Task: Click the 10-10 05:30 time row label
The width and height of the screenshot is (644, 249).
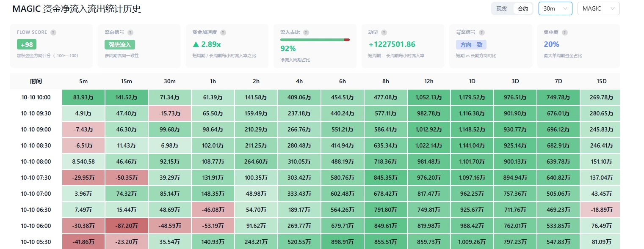Action: (x=36, y=242)
